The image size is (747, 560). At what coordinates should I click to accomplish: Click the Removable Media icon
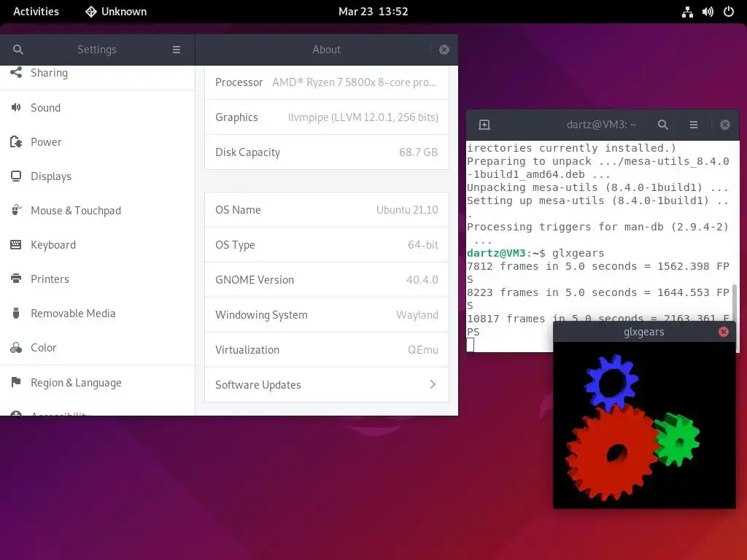click(x=16, y=314)
